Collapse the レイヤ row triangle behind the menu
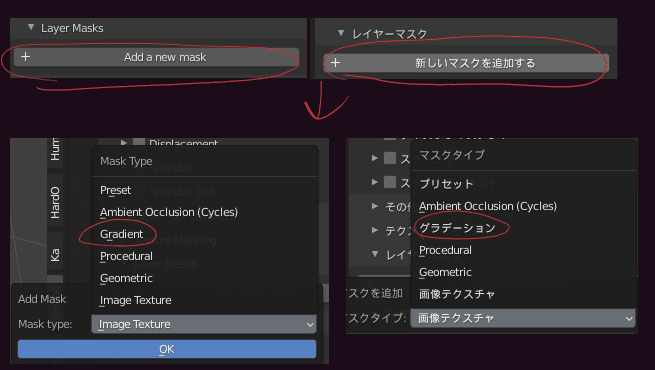This screenshot has width=655, height=370. point(375,253)
